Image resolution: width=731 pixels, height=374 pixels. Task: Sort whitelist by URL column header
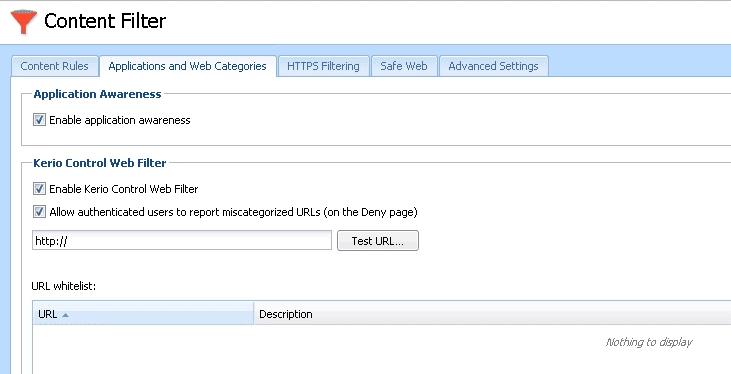143,314
